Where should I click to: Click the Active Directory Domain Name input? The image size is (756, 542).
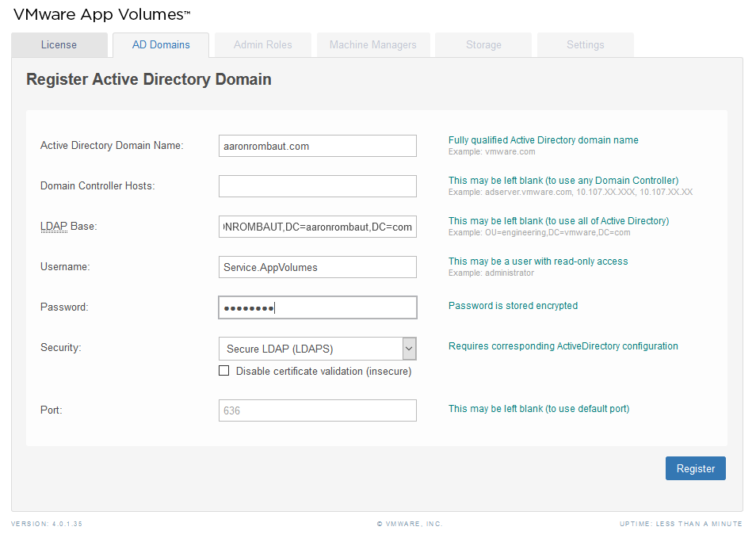coord(317,146)
